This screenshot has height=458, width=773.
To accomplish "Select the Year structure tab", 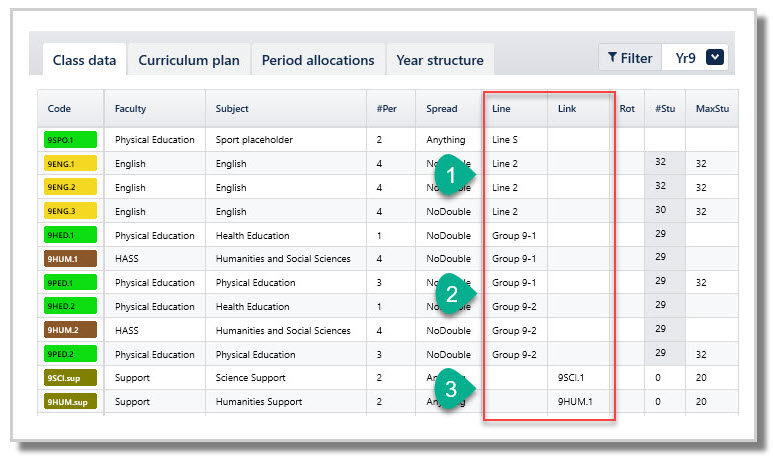I will click(x=440, y=60).
